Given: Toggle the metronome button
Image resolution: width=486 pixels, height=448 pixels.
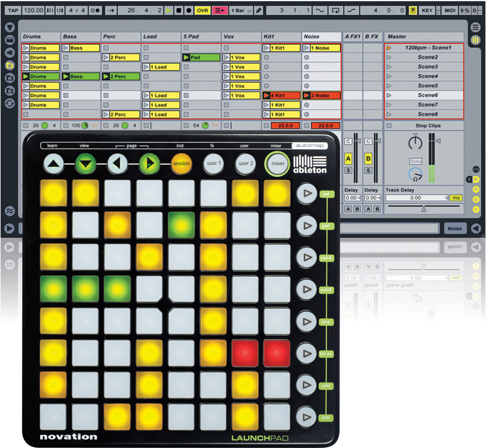Looking at the screenshot, I should [95, 10].
